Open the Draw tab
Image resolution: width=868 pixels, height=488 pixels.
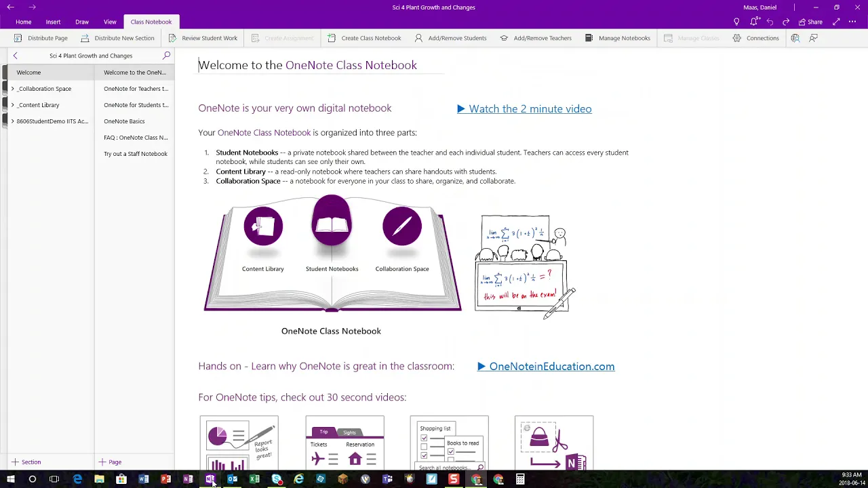(x=82, y=22)
